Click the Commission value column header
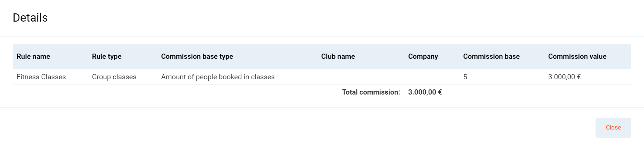The width and height of the screenshot is (644, 150). tap(577, 57)
